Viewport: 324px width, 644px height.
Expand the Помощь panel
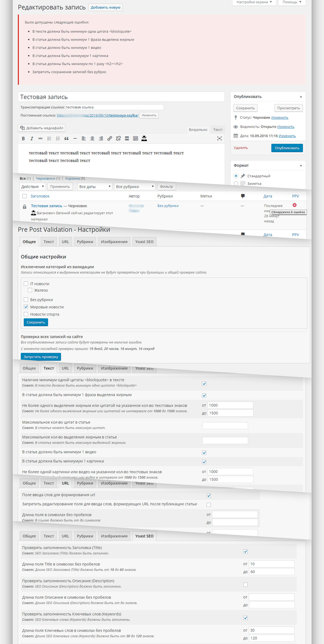291,2
